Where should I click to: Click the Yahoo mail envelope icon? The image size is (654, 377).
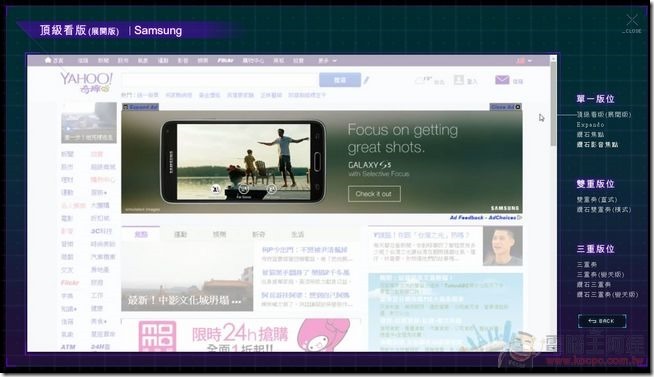(x=502, y=80)
